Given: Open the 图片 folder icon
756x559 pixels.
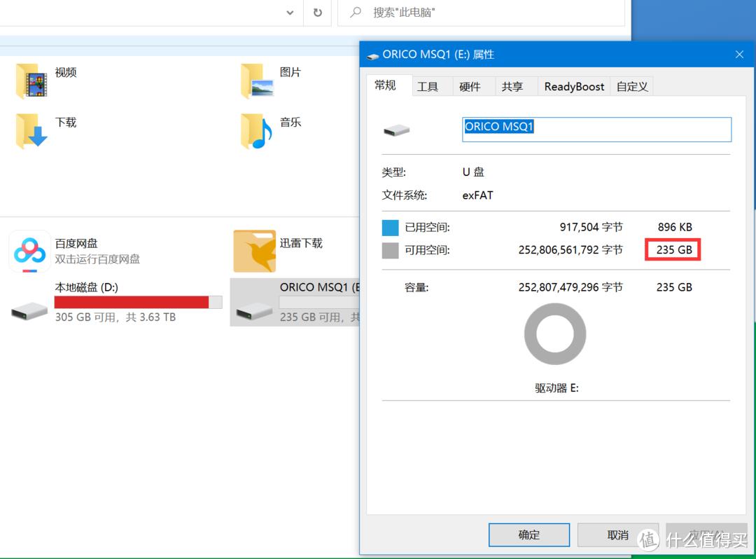Looking at the screenshot, I should [258, 81].
